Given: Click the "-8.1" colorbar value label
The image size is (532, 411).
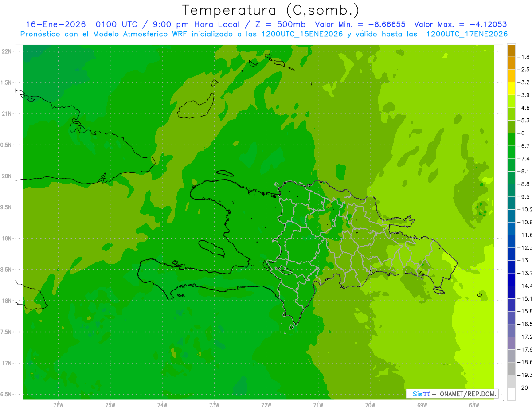Looking at the screenshot, I should [x=524, y=171].
